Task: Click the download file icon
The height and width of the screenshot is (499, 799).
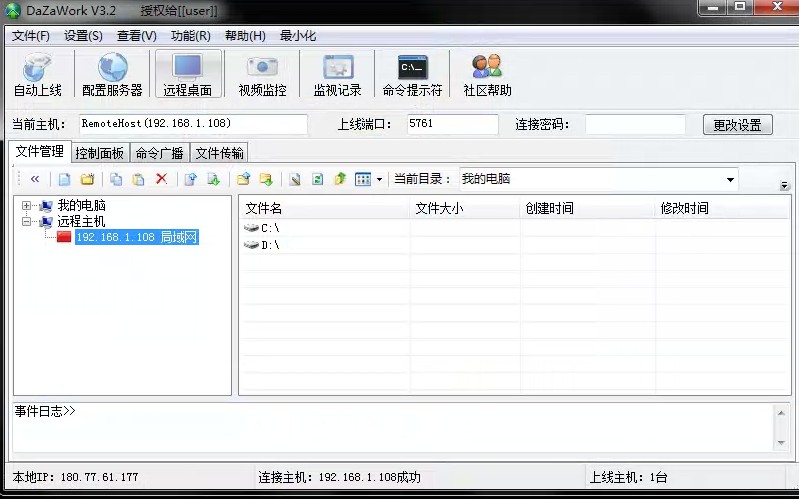Action: (214, 179)
